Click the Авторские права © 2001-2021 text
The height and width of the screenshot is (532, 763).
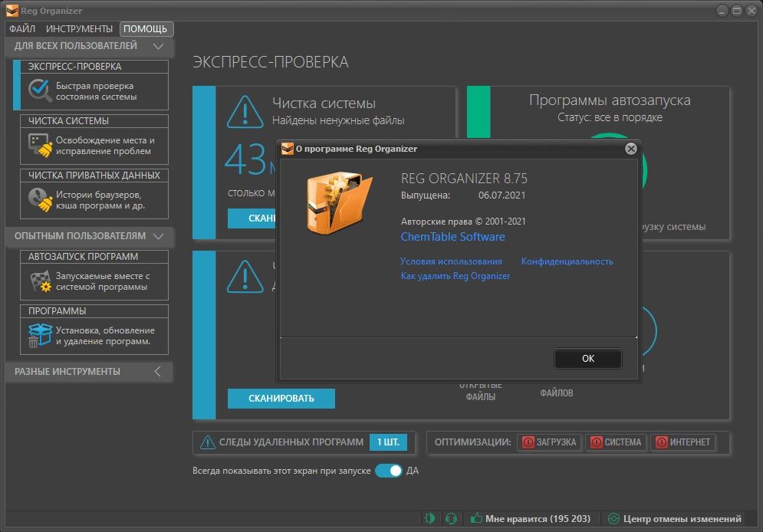coord(463,222)
